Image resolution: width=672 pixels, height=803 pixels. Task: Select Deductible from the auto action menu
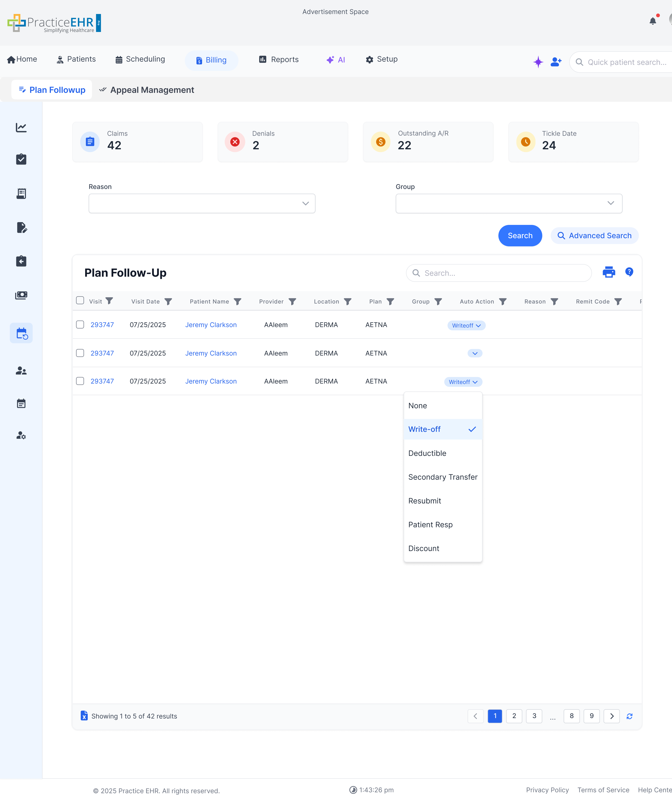pos(427,453)
